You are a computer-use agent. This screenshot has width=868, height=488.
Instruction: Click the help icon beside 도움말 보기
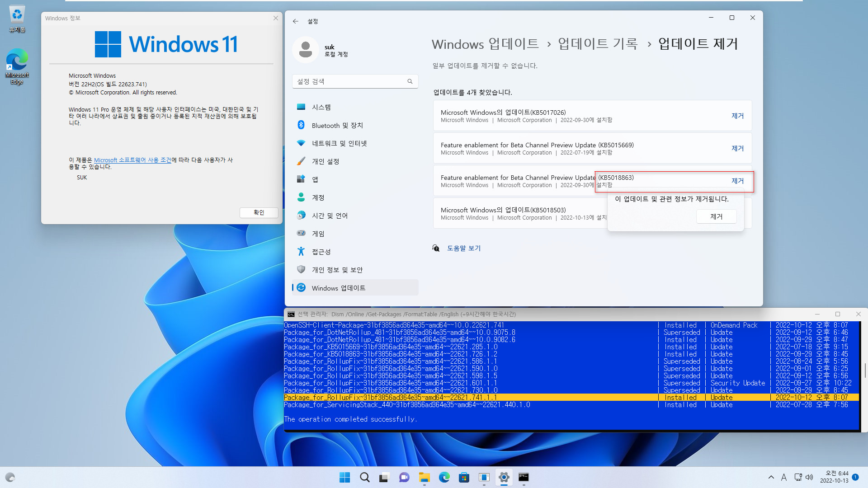pyautogui.click(x=436, y=248)
